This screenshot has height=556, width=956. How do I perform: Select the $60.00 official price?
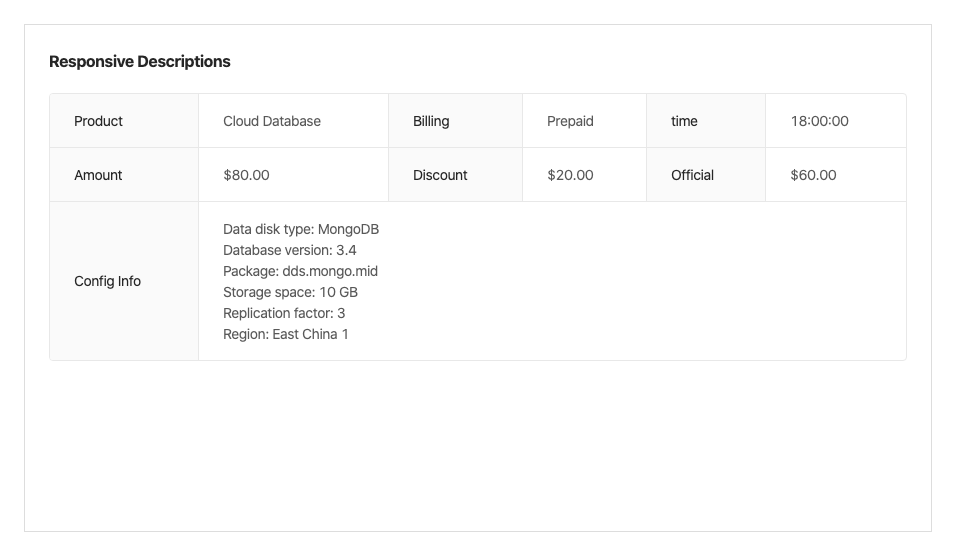click(813, 175)
